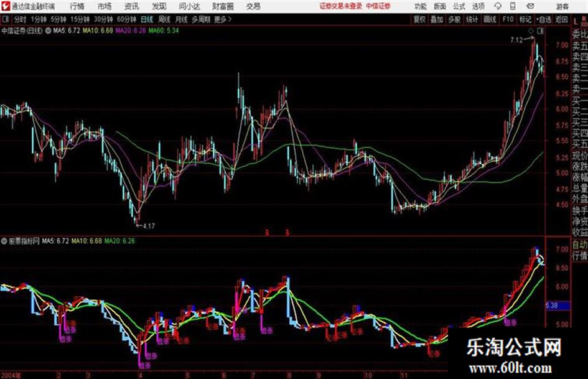
Task: Click the blue 5.38 value box
Action: tap(558, 306)
